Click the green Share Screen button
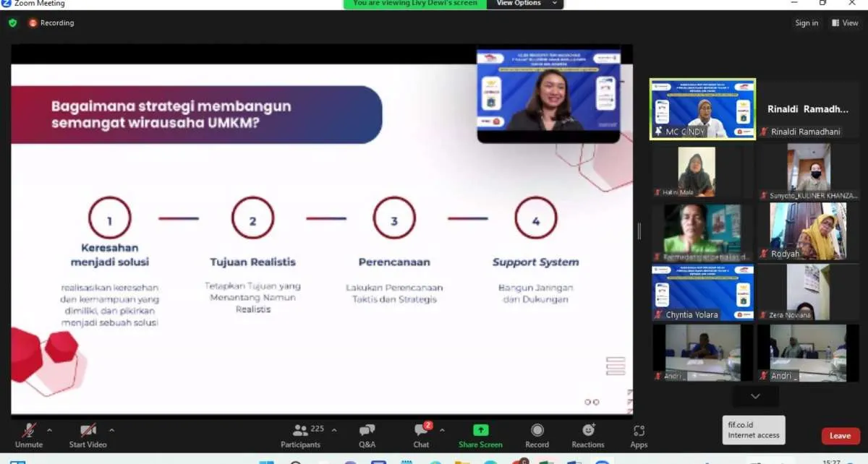Viewport: 868px width, 464px height. pyautogui.click(x=480, y=434)
